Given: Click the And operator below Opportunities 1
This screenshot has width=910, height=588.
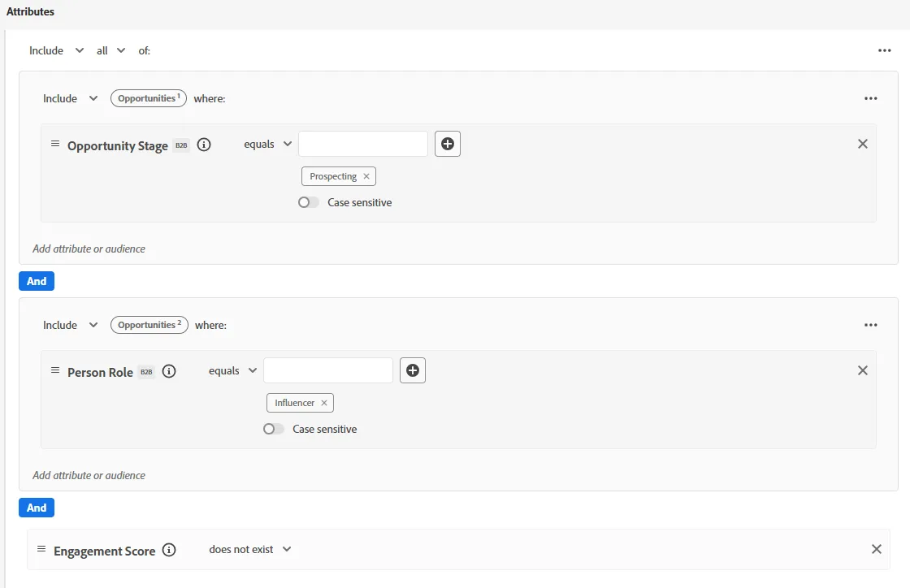Looking at the screenshot, I should [x=37, y=281].
